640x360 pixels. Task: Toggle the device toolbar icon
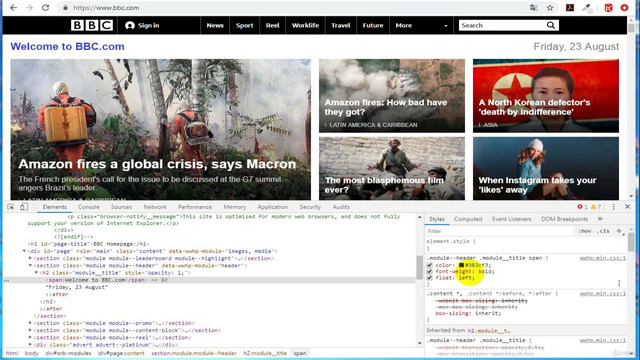[x=24, y=207]
